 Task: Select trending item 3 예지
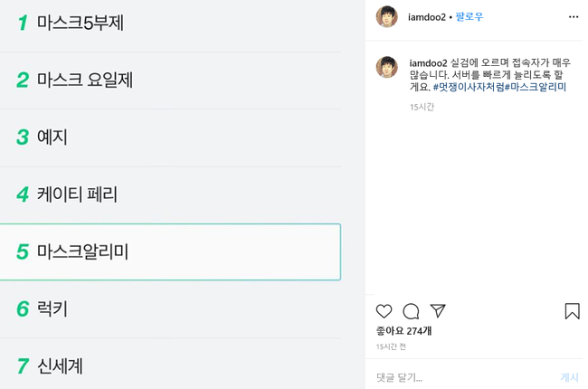click(52, 138)
